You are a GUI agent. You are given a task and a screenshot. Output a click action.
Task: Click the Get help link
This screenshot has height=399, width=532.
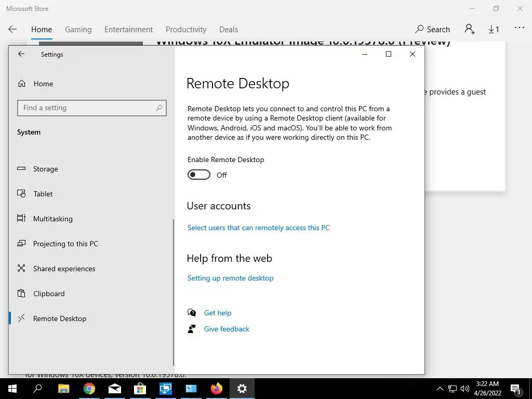point(218,313)
